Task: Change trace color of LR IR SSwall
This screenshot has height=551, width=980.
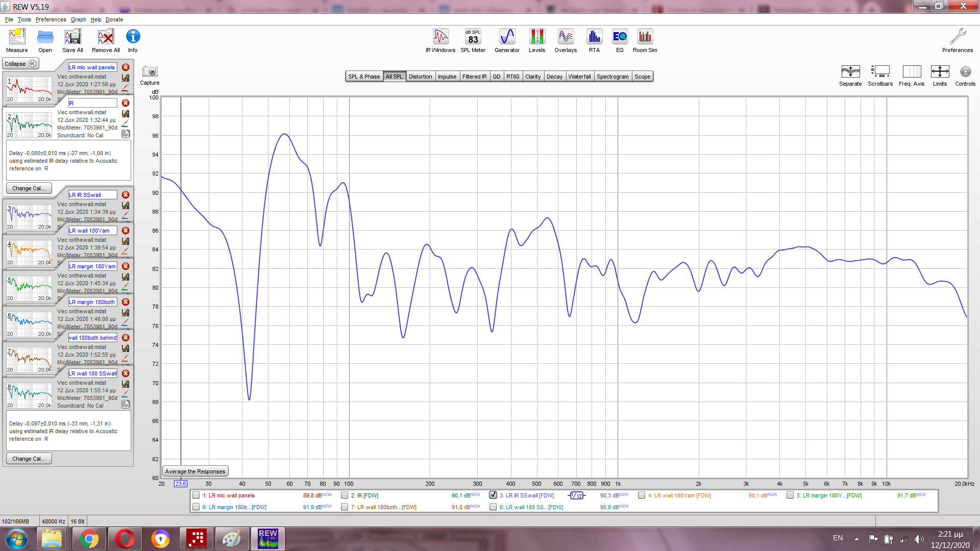Action: point(126,216)
